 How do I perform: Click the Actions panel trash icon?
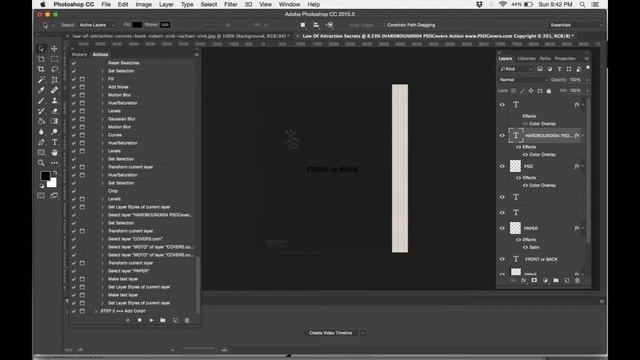(187, 320)
